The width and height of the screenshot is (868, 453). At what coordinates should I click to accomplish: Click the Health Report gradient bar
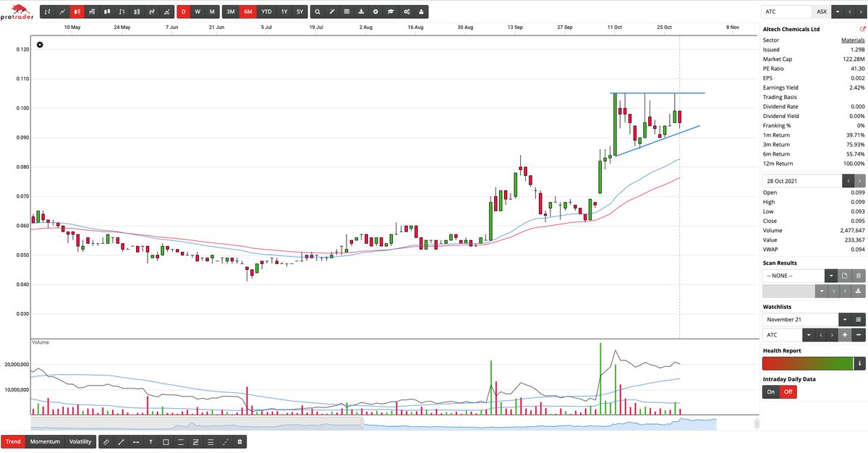[x=807, y=363]
